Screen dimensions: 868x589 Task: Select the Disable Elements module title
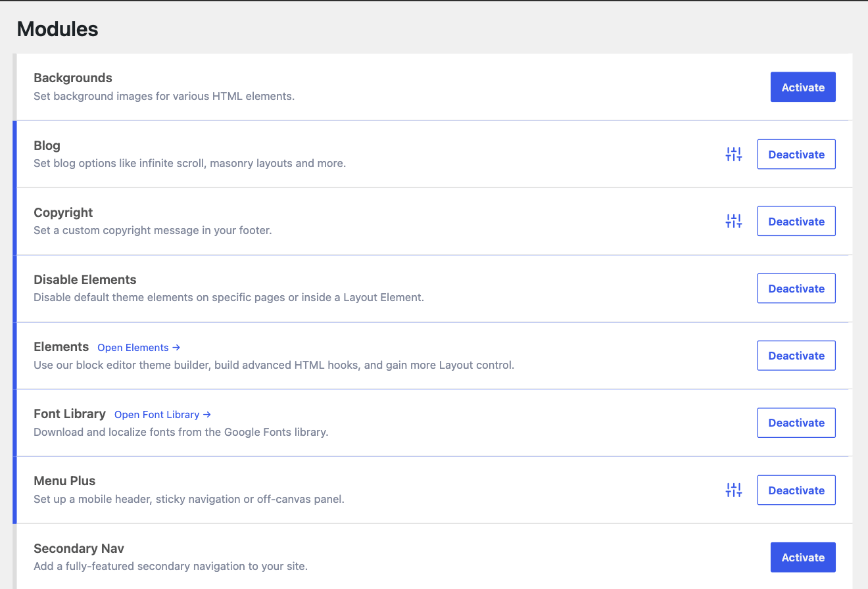[x=85, y=279]
